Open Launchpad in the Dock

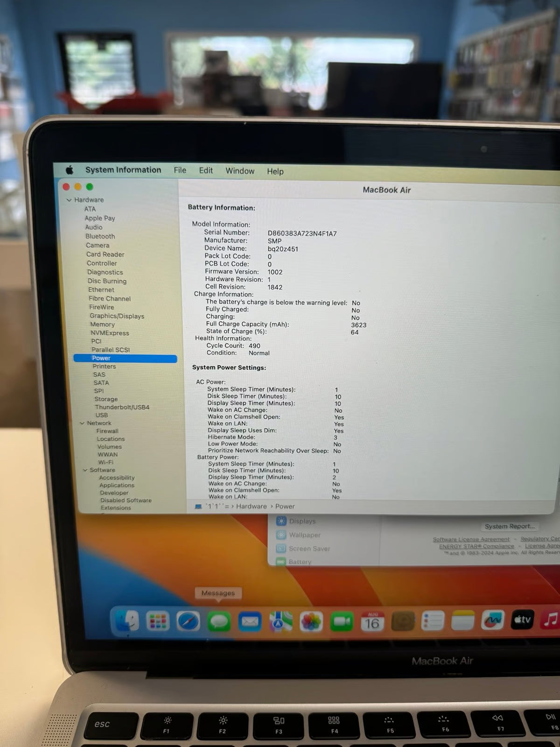158,621
